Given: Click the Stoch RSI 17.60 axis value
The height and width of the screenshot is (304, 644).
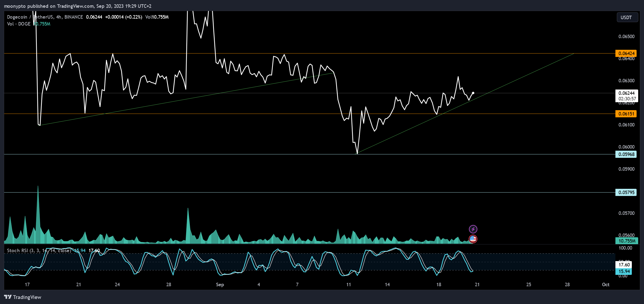Looking at the screenshot, I should point(624,265).
